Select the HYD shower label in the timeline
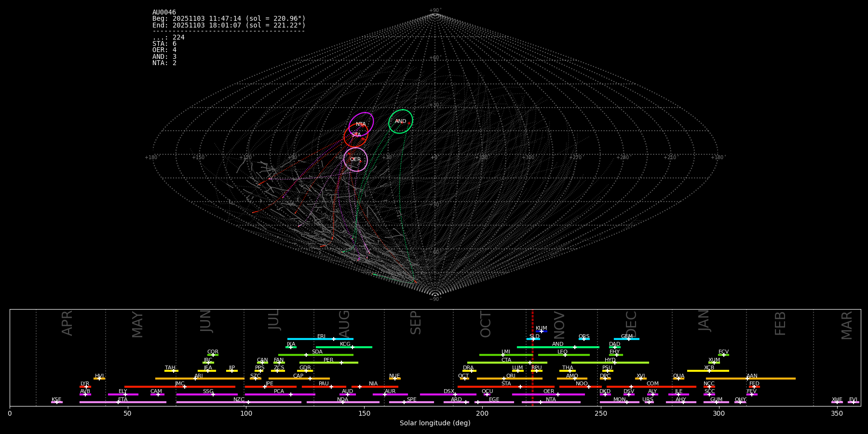The width and height of the screenshot is (868, 434). 610,360
